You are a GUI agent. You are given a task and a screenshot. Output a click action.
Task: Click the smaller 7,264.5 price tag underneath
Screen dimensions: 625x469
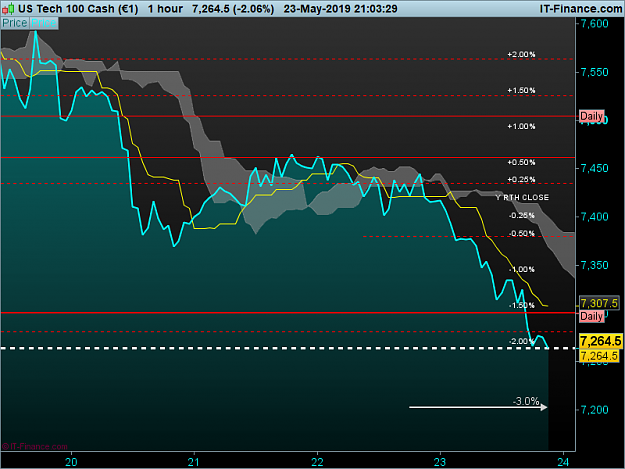[x=599, y=356]
